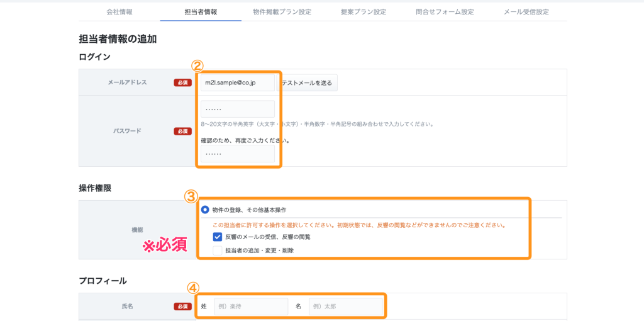Click the 姓 input field

250,307
